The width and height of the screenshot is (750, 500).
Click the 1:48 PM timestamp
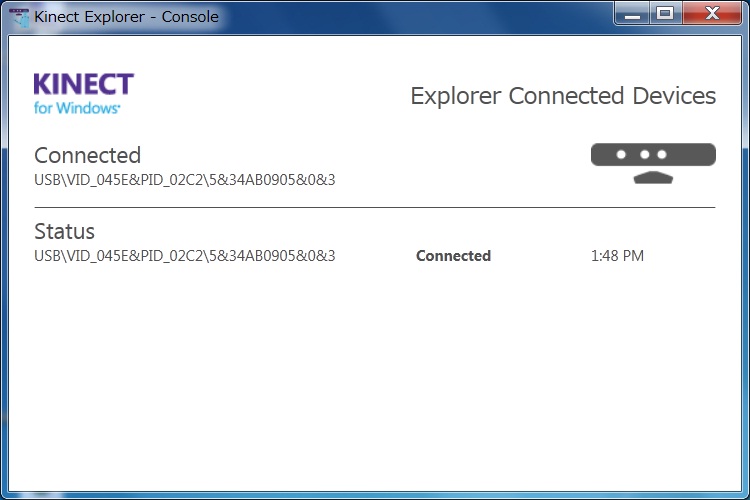[618, 256]
